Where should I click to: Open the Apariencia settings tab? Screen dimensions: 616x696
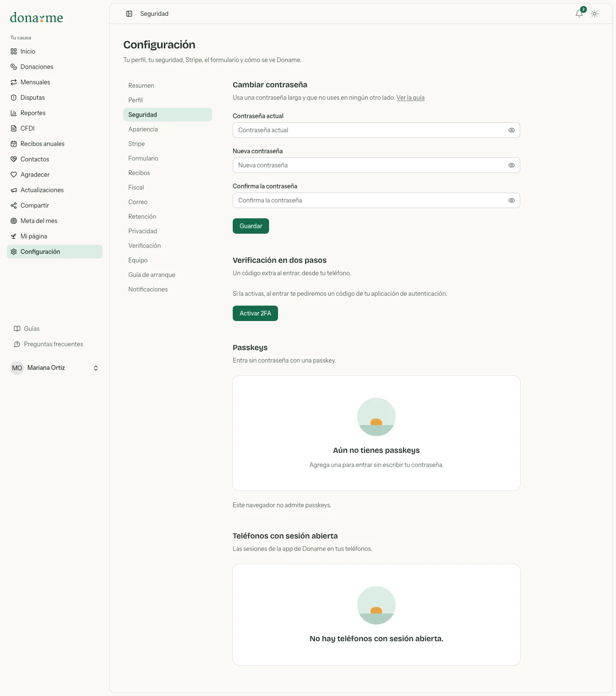click(x=168, y=129)
